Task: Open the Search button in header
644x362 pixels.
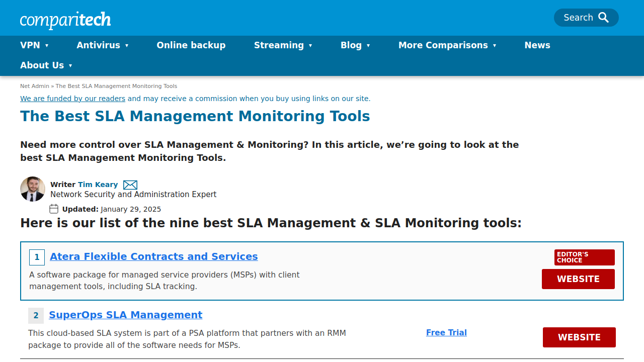Action: [586, 18]
